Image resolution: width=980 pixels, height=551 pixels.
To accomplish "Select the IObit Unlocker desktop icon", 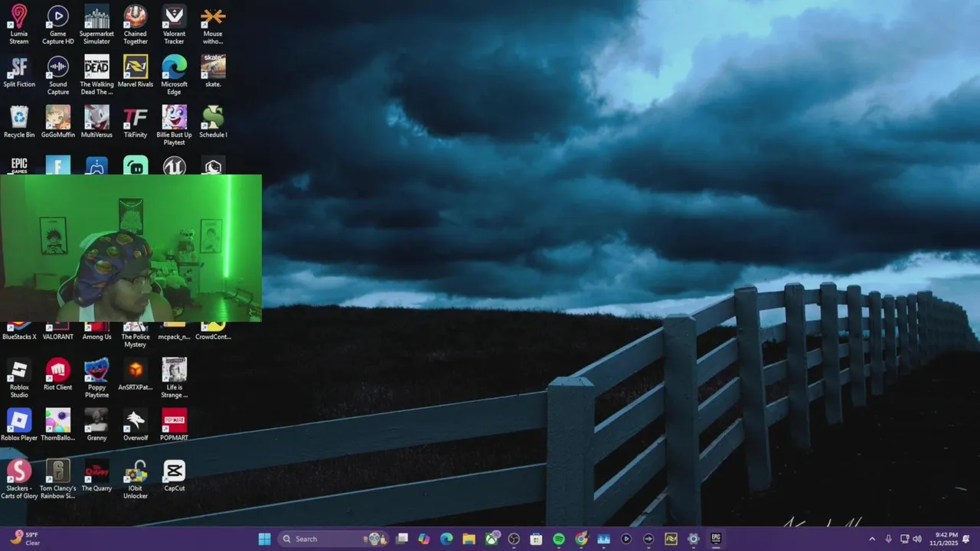I will 136,479.
